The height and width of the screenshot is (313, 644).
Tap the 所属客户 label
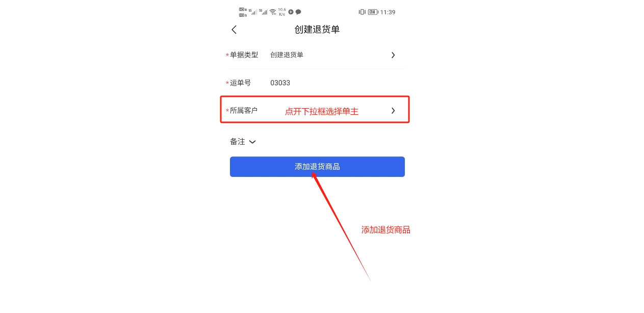coord(244,111)
